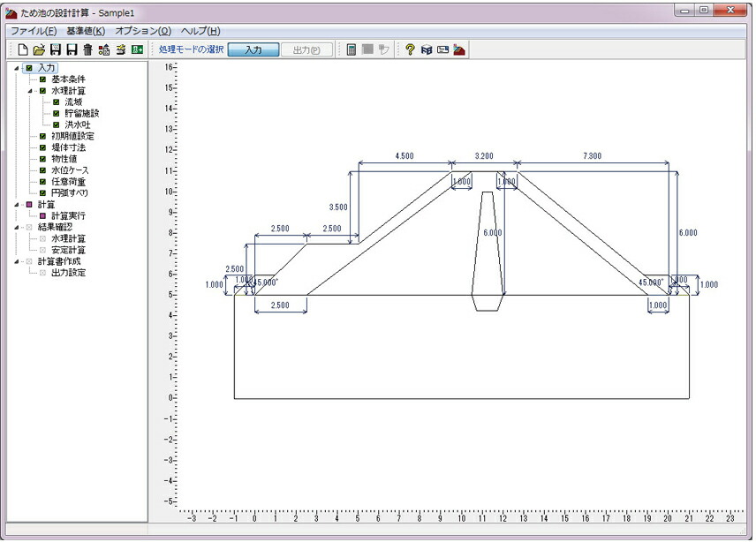Open the オプション(O) menu
This screenshot has width=756, height=542.
(143, 31)
